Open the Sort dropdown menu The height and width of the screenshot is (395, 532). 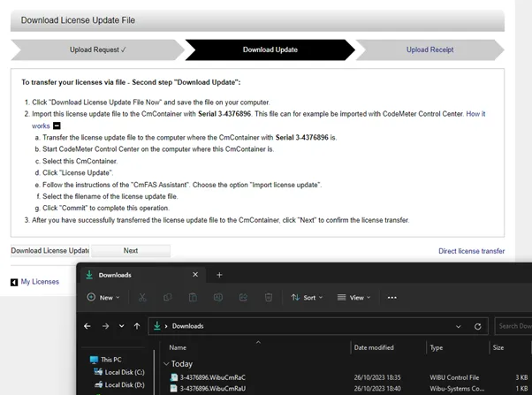[x=307, y=298]
